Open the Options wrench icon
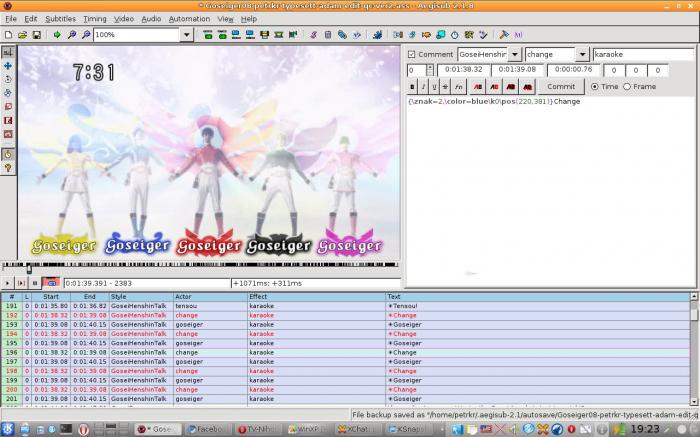Screen dimensions: 700x437 click(x=504, y=35)
